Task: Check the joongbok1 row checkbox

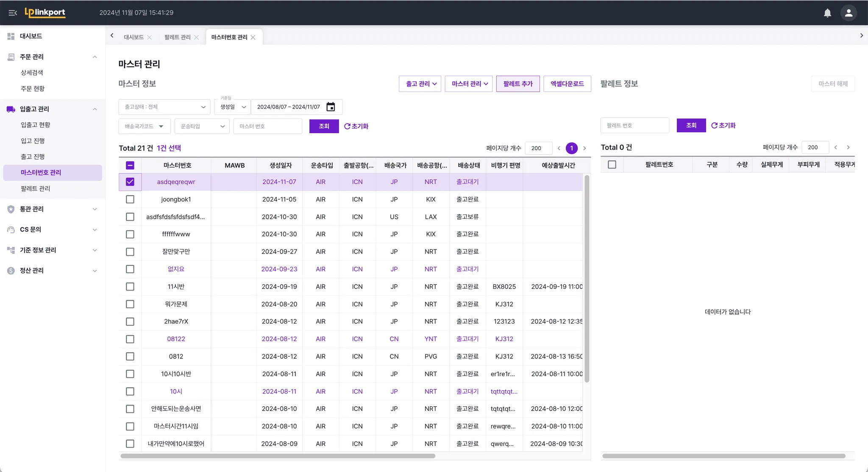Action: point(130,199)
